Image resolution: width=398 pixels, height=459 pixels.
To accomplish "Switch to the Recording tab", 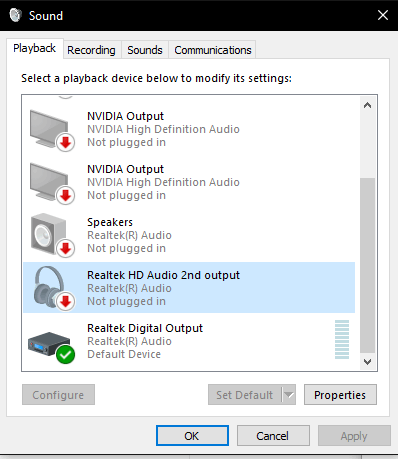I will click(91, 50).
